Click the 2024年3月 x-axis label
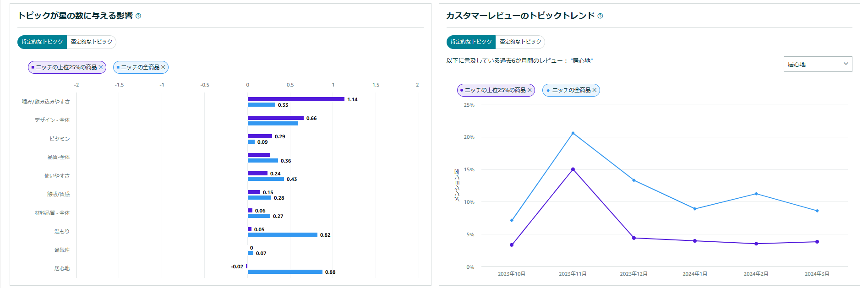Viewport: 868px width, 288px height. pyautogui.click(x=817, y=274)
